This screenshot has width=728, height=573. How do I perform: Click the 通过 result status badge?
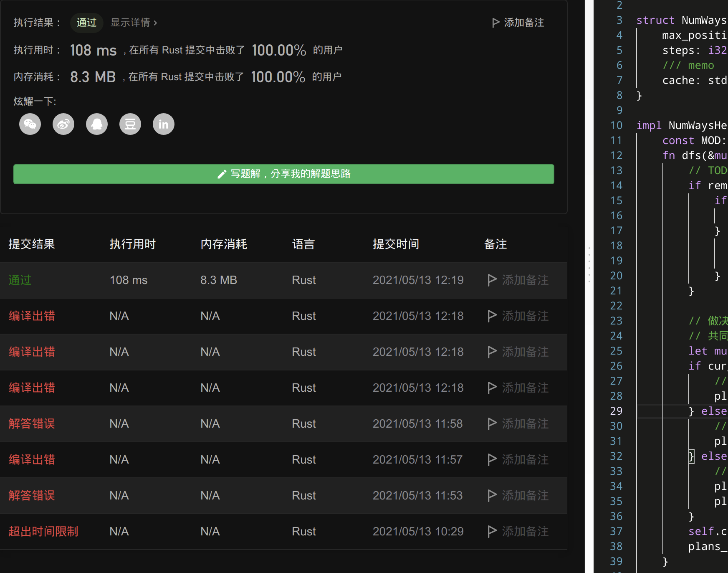pyautogui.click(x=86, y=23)
